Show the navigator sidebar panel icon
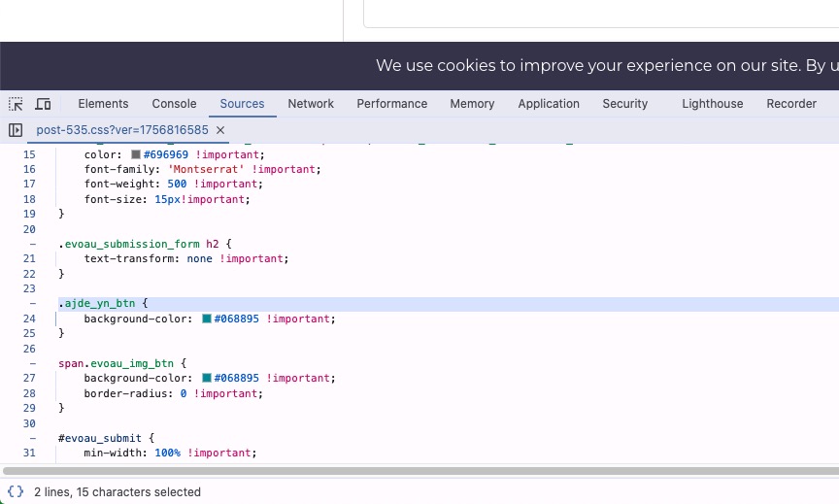The height and width of the screenshot is (504, 839). (x=16, y=130)
